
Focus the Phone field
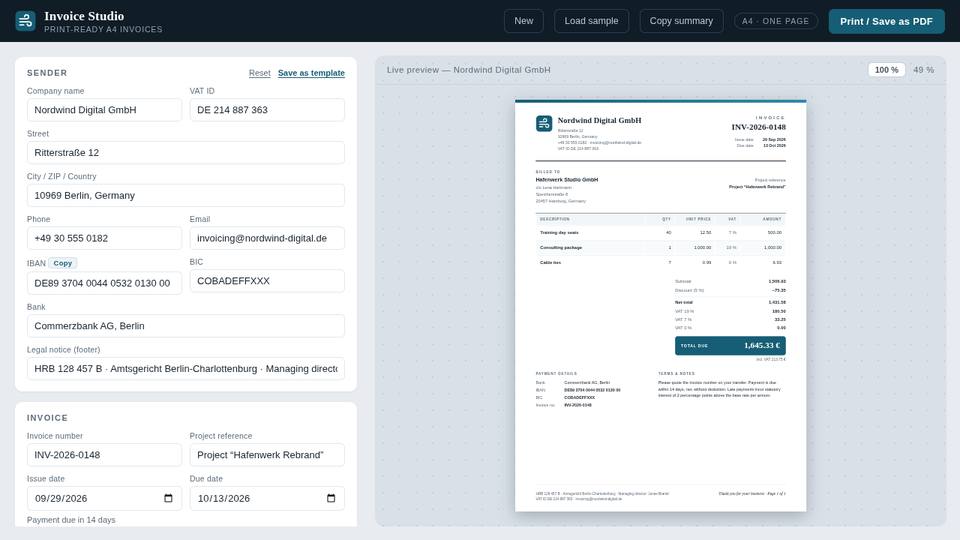(x=104, y=238)
